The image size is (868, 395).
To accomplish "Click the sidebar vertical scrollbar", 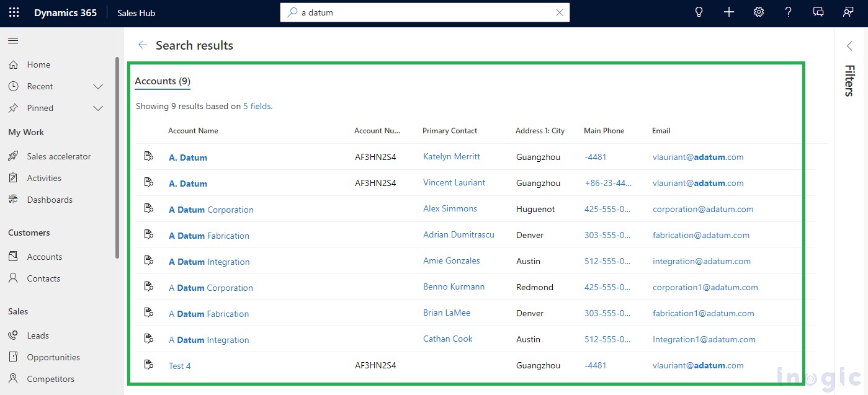I will pos(117,158).
